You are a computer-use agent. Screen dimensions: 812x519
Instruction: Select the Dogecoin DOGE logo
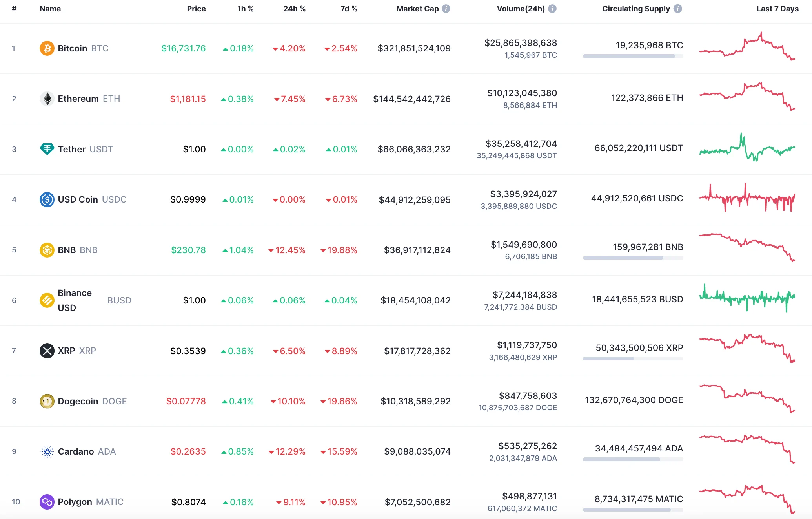(47, 401)
